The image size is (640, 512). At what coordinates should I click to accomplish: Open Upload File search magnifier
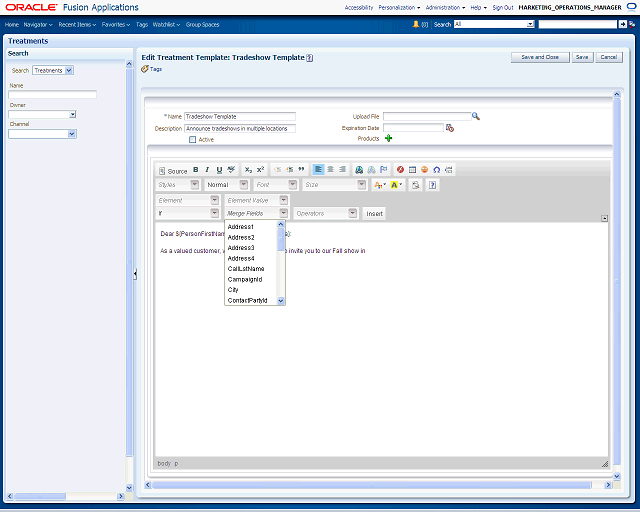pyautogui.click(x=476, y=116)
